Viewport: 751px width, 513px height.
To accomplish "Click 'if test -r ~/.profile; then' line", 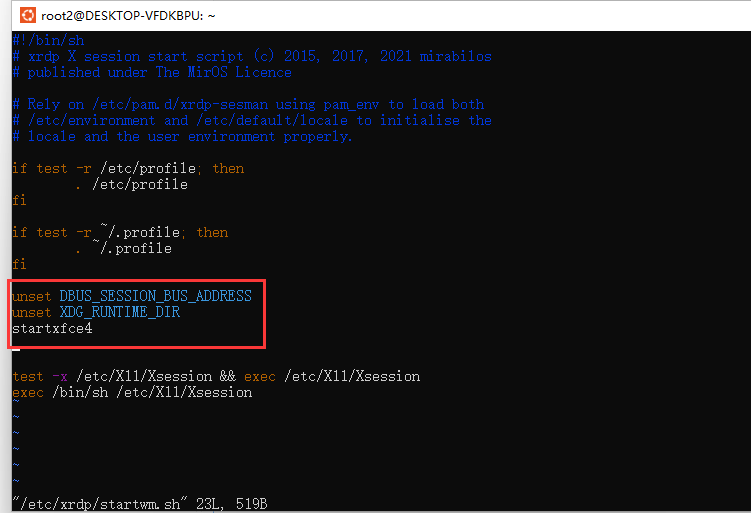I will [x=120, y=232].
